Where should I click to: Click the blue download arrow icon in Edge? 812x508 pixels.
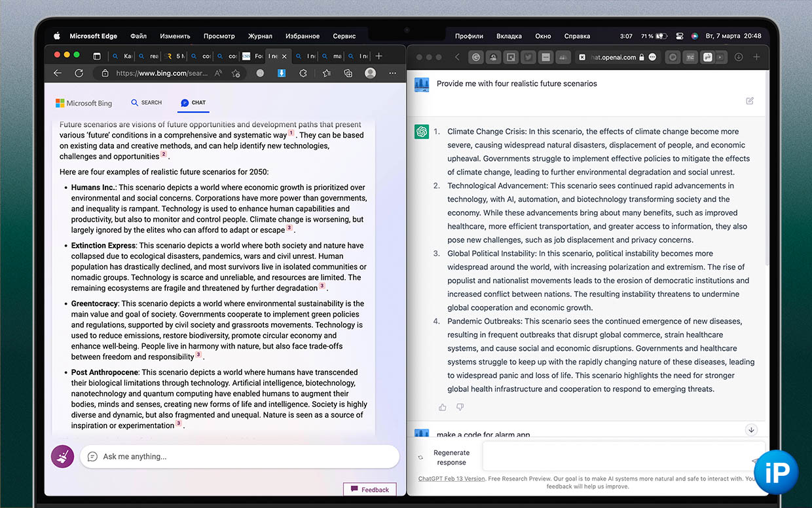click(281, 73)
